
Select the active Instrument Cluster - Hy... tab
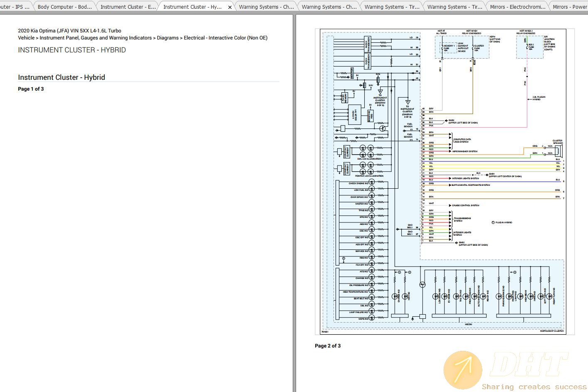tap(192, 7)
